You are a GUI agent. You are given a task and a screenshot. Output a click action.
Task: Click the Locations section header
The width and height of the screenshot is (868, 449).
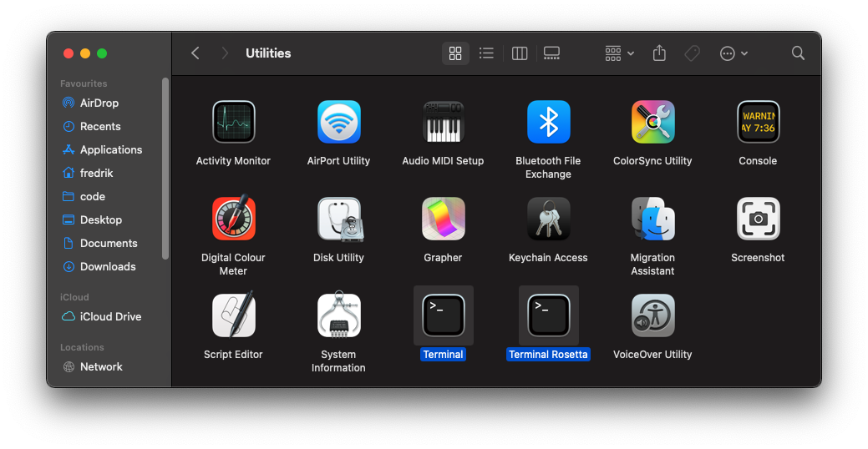coord(82,347)
